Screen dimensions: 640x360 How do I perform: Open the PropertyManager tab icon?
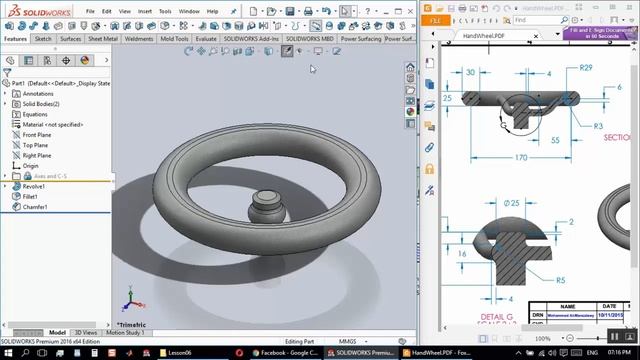pyautogui.click(x=29, y=60)
